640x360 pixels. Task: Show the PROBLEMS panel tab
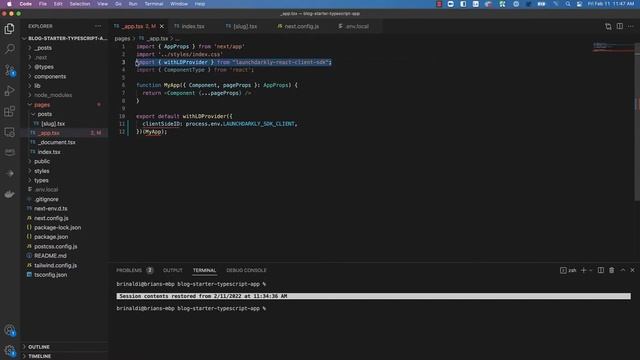click(129, 270)
